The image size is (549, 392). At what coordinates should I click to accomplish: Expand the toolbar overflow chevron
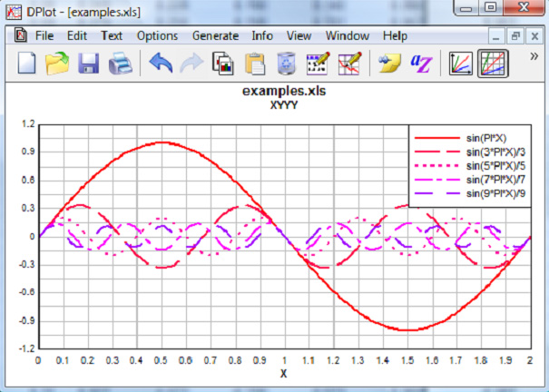pos(534,56)
